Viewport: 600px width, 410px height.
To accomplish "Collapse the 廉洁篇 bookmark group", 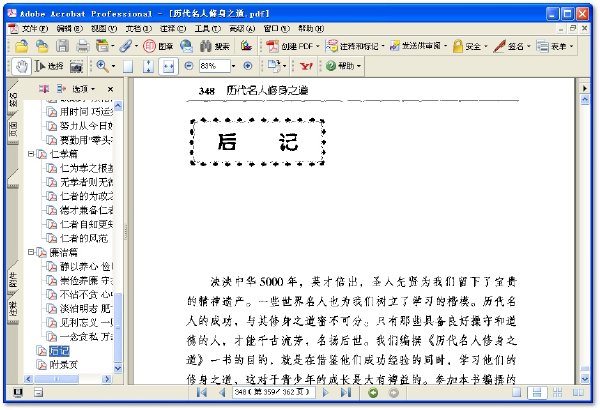I will coord(31,252).
